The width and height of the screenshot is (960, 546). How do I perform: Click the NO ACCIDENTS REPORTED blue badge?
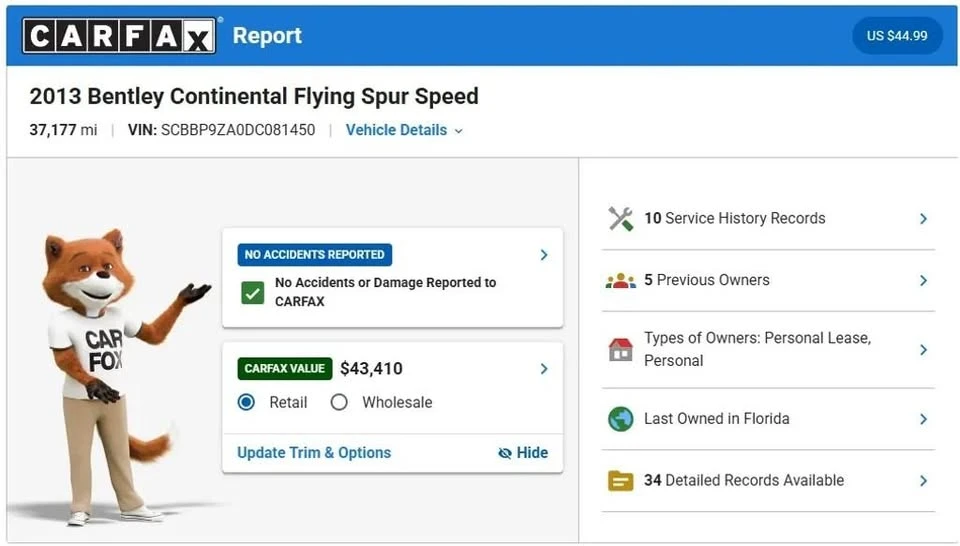[x=315, y=255]
